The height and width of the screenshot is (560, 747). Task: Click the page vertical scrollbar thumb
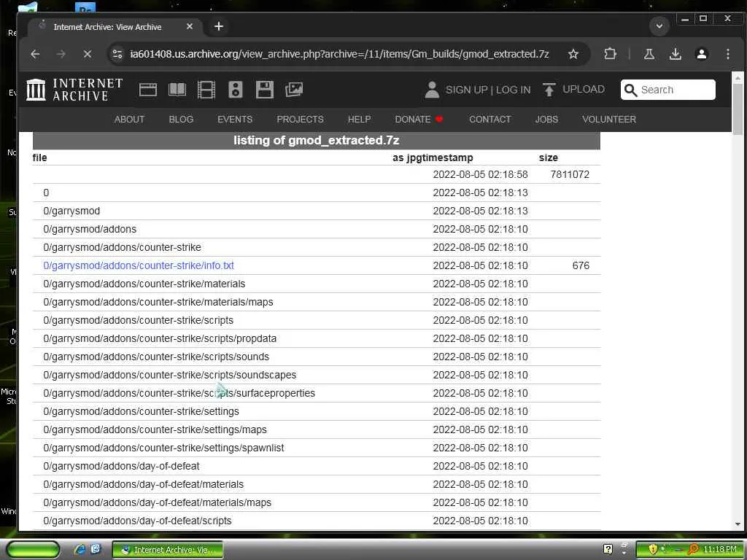pos(738,109)
